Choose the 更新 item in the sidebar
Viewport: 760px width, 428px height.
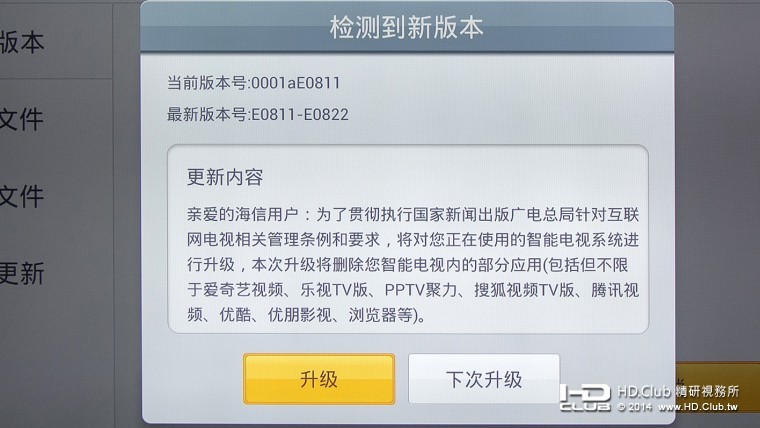pos(22,273)
